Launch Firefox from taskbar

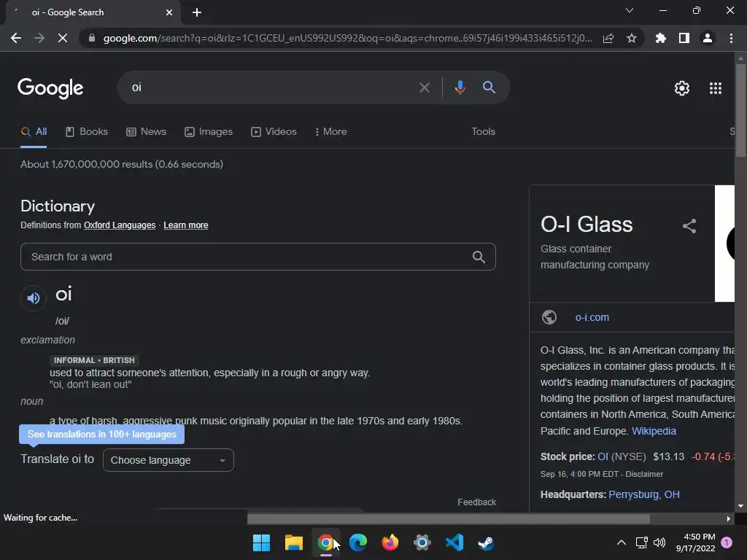390,542
